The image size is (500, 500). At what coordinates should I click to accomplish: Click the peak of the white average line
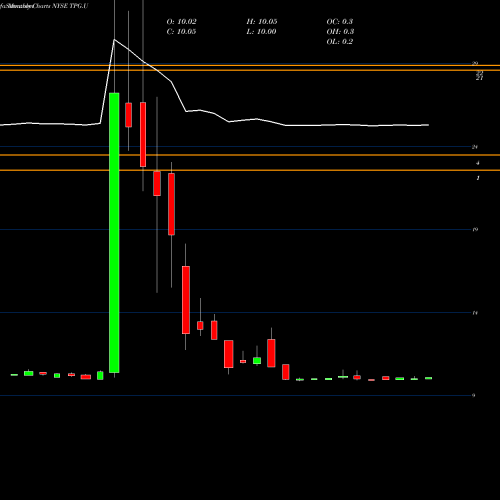[x=114, y=40]
